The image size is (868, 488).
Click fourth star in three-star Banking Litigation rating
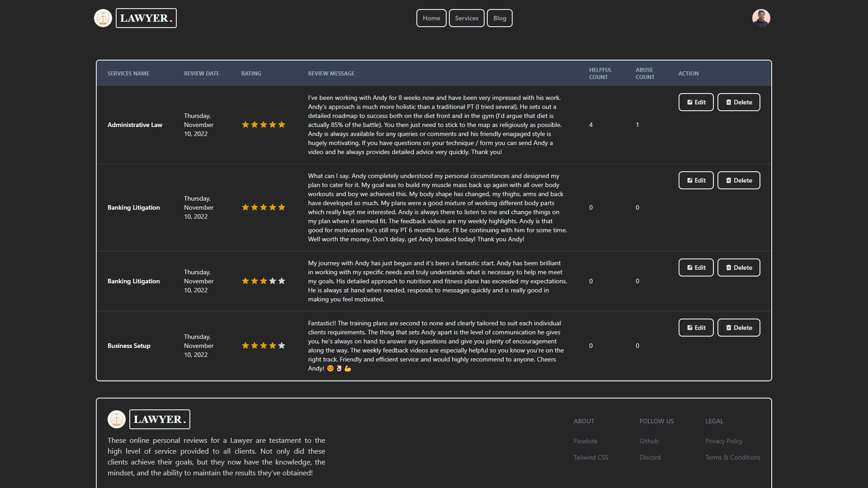click(x=273, y=281)
